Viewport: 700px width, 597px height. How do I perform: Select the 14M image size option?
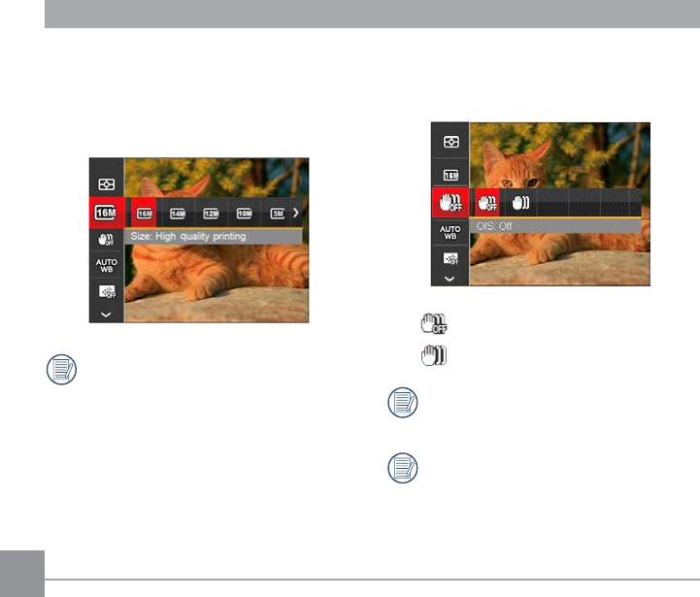[x=178, y=214]
